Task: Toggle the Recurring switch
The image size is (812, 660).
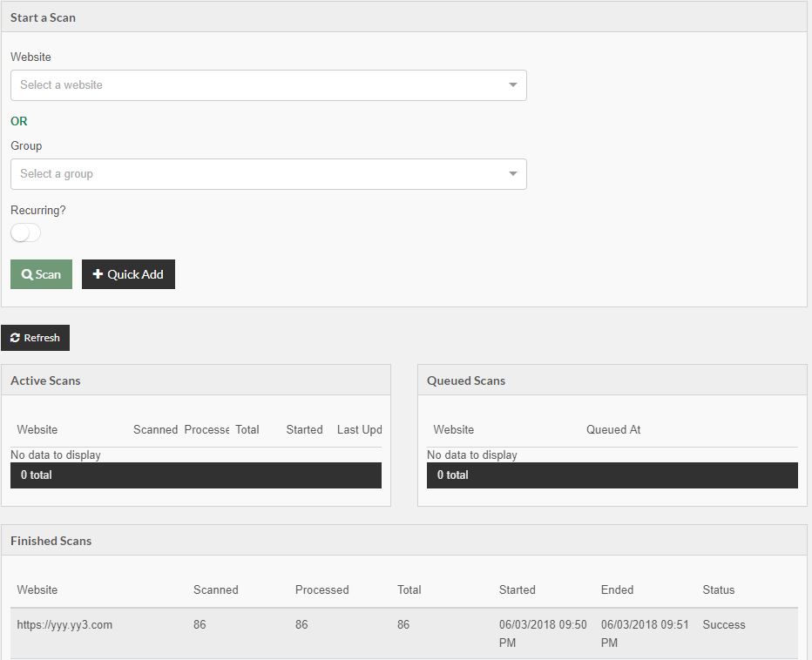Action: coord(25,233)
